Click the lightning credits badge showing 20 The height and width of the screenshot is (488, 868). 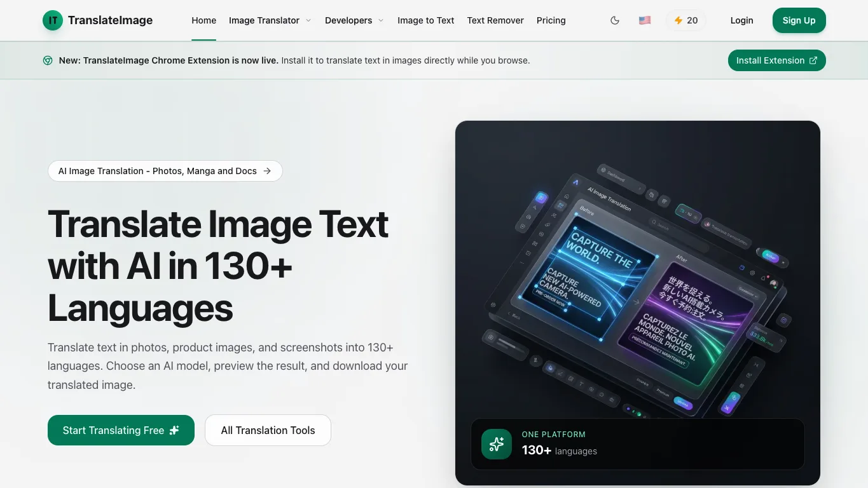tap(686, 20)
